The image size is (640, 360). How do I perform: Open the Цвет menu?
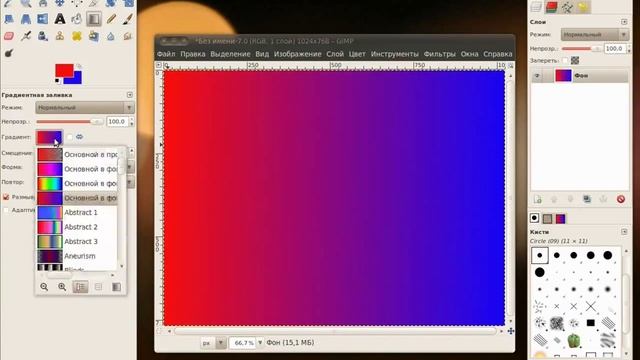point(357,54)
